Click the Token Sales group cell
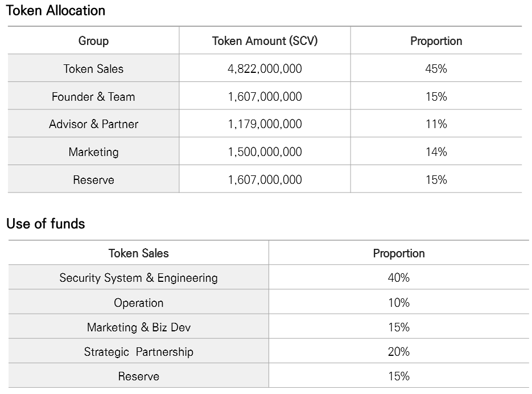532x394 pixels. (x=93, y=69)
